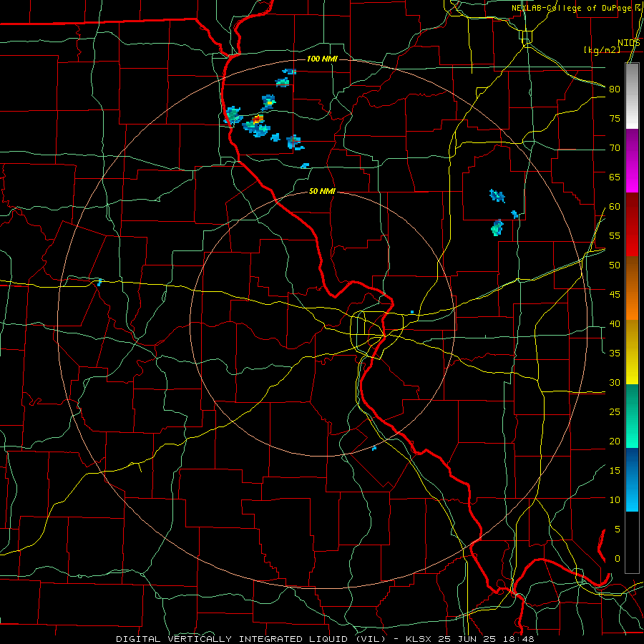Click the white-gray 75–85 color scale segment

tap(632, 96)
